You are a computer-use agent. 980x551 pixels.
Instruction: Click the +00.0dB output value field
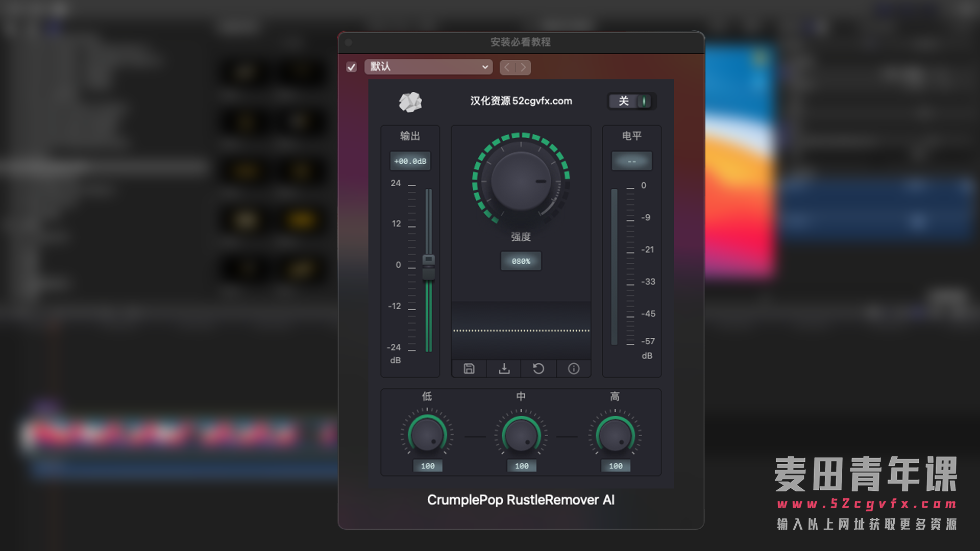click(x=410, y=161)
